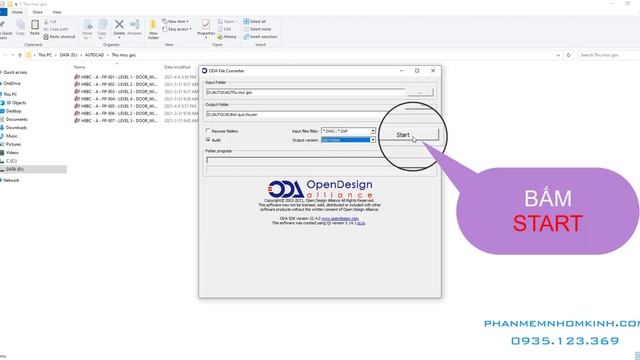Switch to the Share ribbon tab
640x360 pixels.
pyautogui.click(x=38, y=12)
